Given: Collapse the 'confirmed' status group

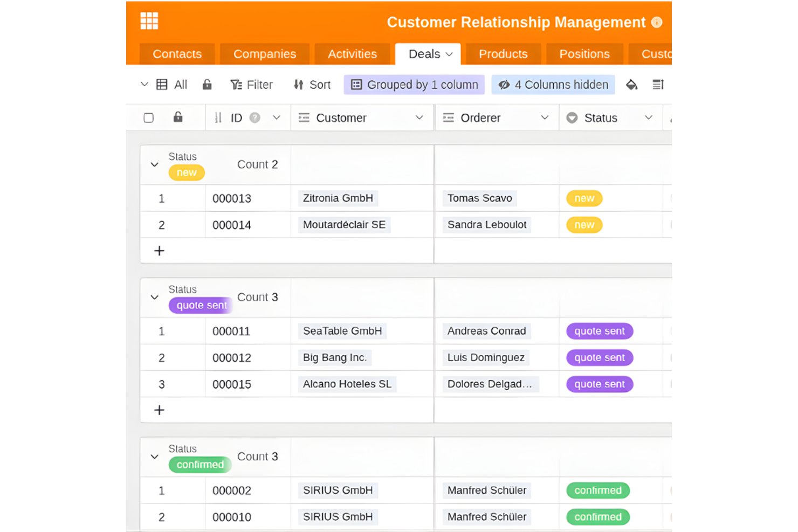Looking at the screenshot, I should click(155, 457).
